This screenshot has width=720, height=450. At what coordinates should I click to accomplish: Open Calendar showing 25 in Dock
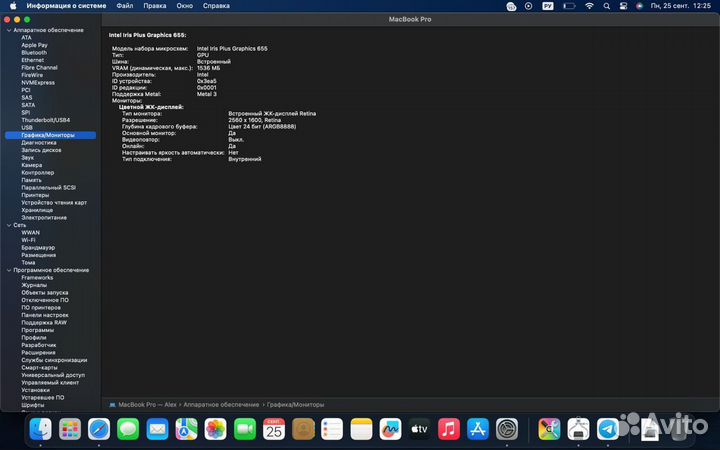(274, 429)
